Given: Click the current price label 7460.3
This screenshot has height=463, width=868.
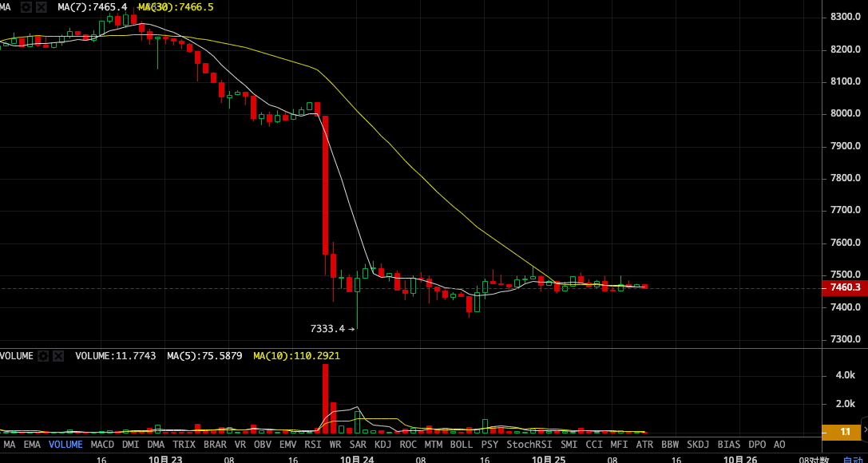Looking at the screenshot, I should click(845, 287).
